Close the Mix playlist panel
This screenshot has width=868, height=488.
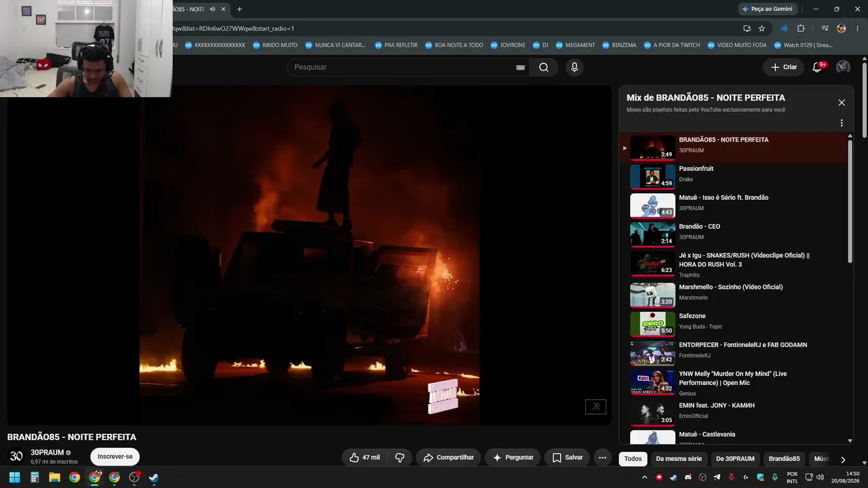[842, 102]
